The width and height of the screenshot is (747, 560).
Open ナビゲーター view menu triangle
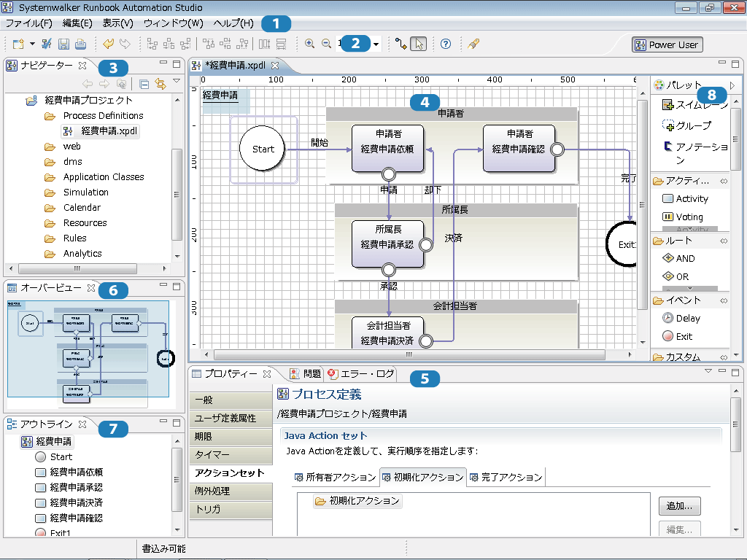tap(177, 82)
